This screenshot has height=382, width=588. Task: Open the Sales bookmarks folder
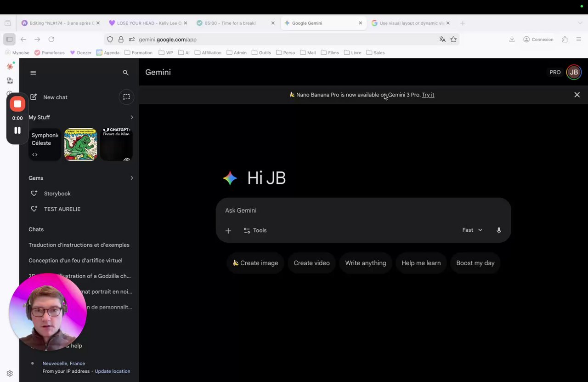coord(375,52)
